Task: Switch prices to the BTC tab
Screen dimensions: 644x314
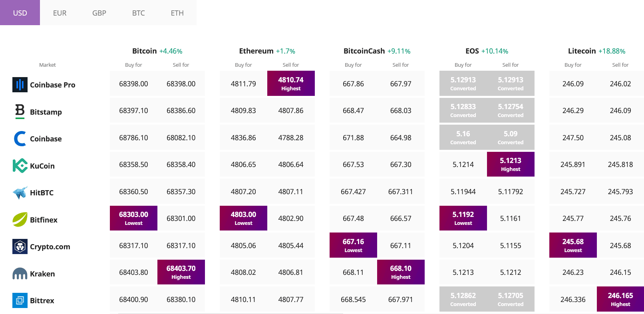Action: 138,13
